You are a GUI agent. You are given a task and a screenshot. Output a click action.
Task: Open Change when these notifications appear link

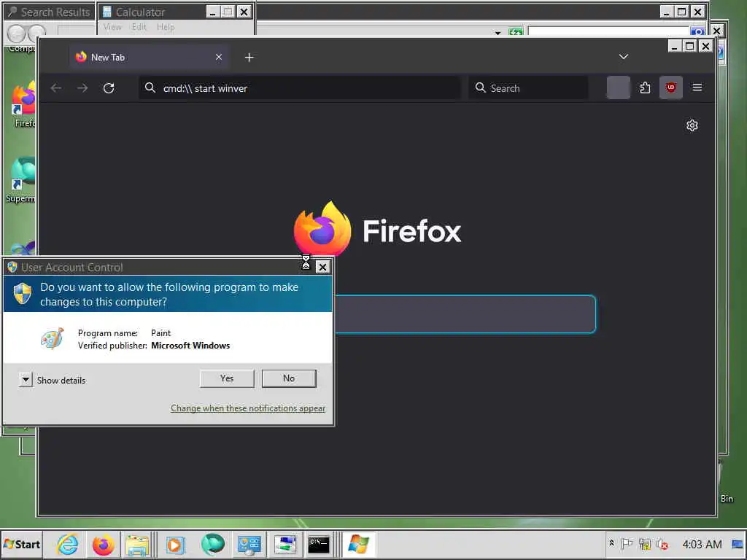(x=248, y=408)
